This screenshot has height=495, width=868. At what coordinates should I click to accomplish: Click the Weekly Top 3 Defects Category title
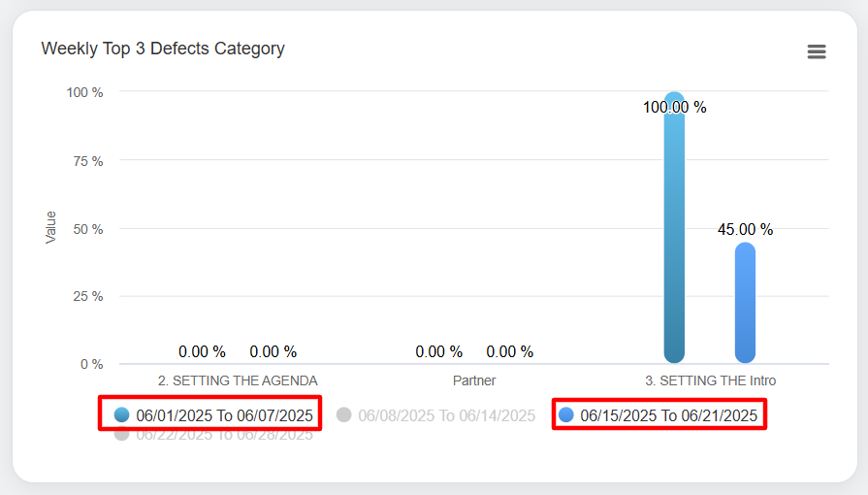point(163,49)
